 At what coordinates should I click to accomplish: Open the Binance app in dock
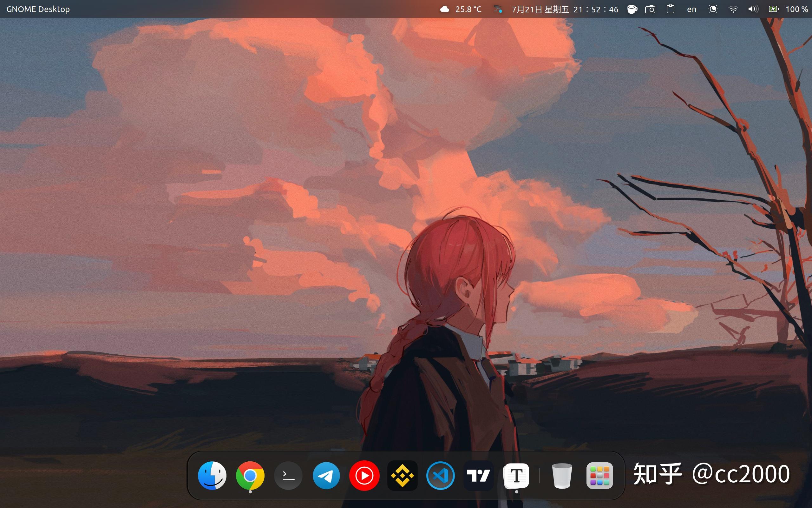(402, 475)
